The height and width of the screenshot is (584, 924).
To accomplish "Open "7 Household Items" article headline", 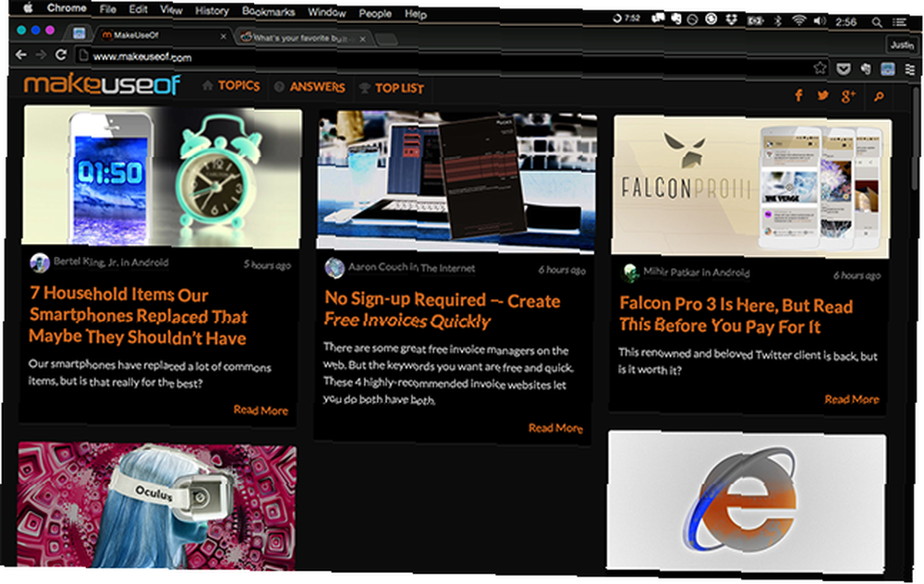I will [138, 316].
